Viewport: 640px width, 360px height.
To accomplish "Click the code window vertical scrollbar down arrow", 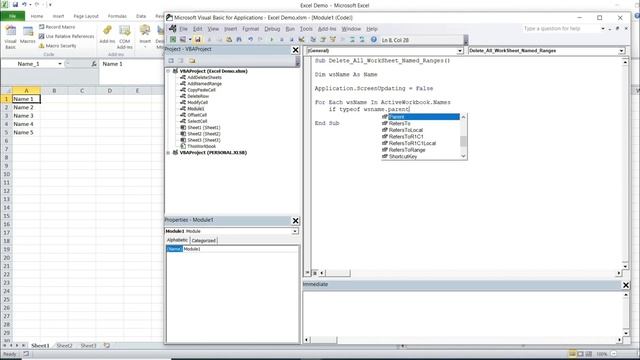I will [x=625, y=266].
